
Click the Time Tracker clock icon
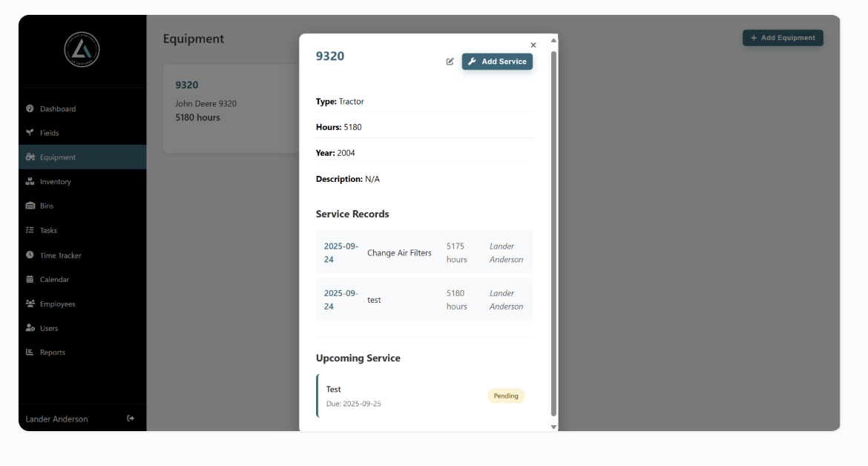pyautogui.click(x=30, y=255)
